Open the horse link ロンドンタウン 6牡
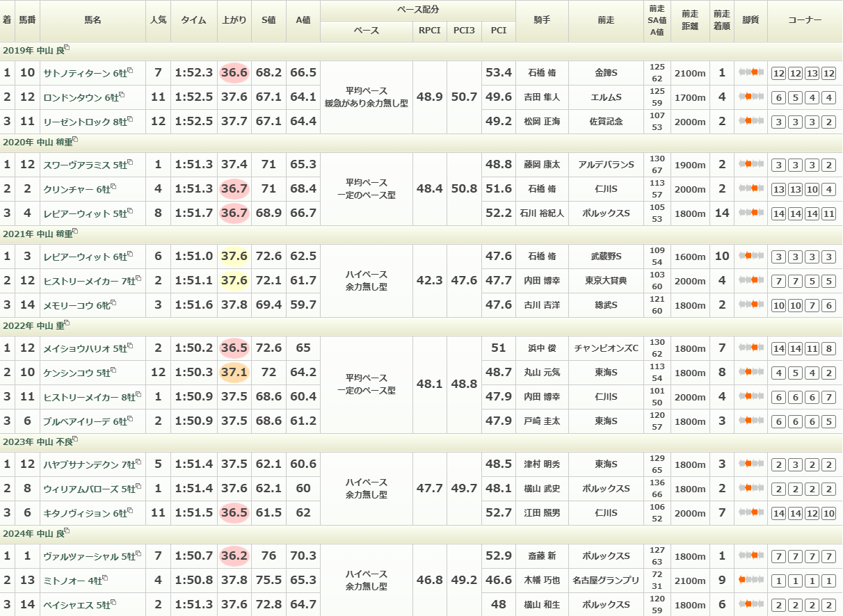 pos(79,97)
